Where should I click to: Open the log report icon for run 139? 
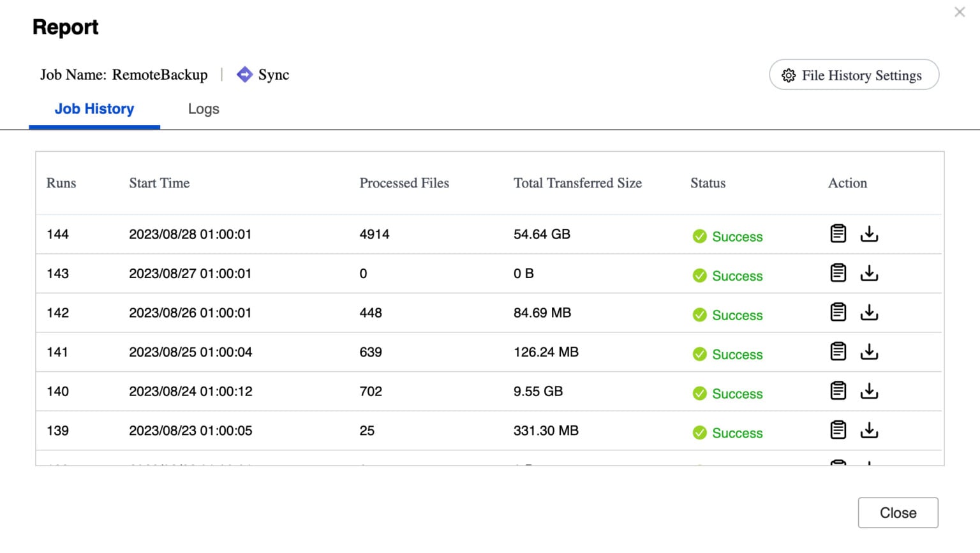838,430
